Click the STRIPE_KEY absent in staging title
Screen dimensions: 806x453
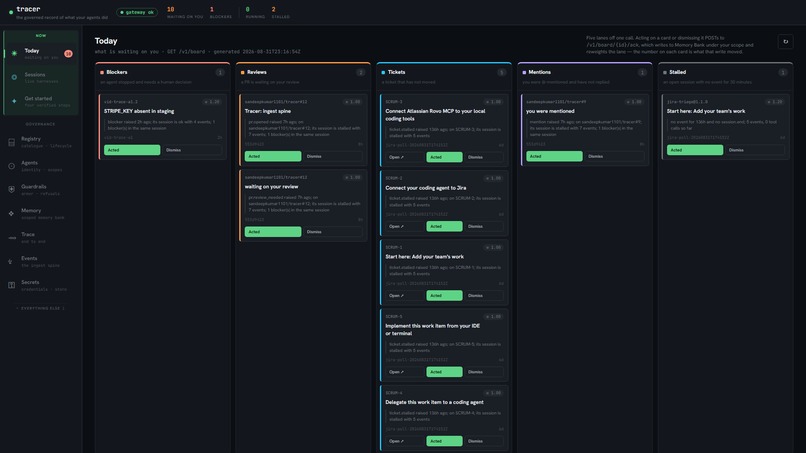pyautogui.click(x=139, y=111)
